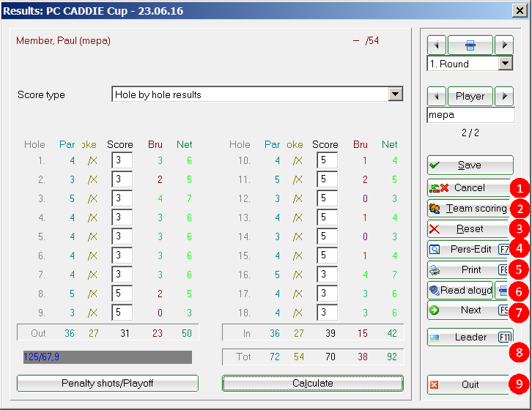Go to next round with right arrow
The image size is (532, 410).
pos(504,45)
